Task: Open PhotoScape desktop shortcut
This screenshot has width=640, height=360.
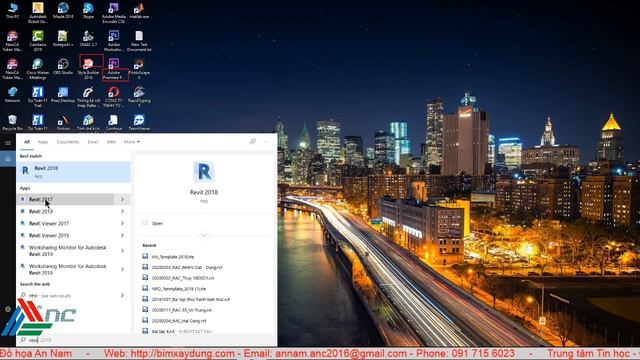Action: 139,69
